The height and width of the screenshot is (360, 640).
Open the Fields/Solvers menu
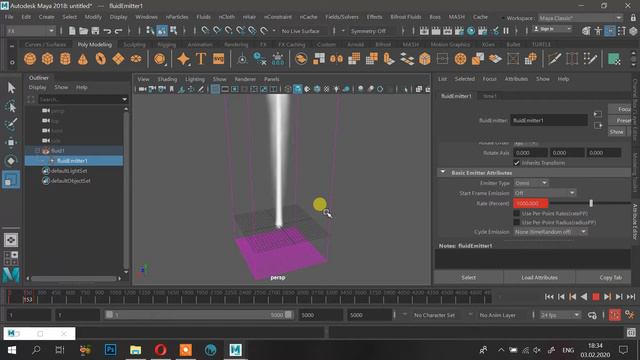pyautogui.click(x=342, y=17)
